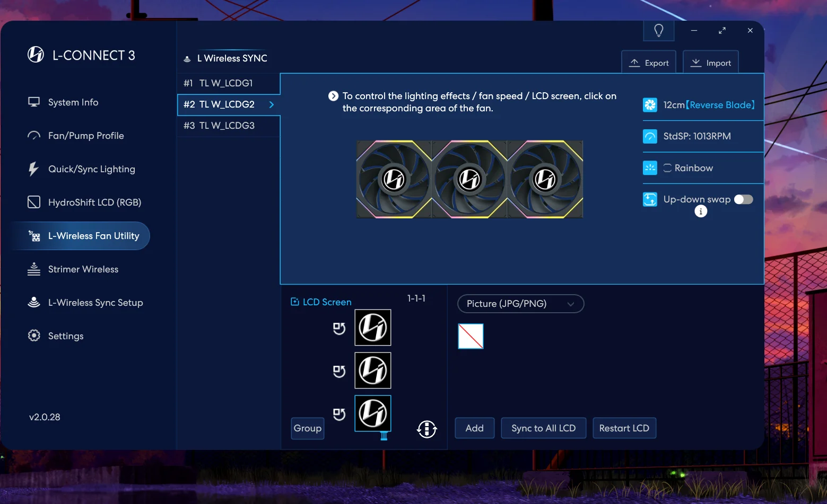The width and height of the screenshot is (827, 504).
Task: Click rotate icon beside middle LCD thumbnail
Action: click(339, 372)
